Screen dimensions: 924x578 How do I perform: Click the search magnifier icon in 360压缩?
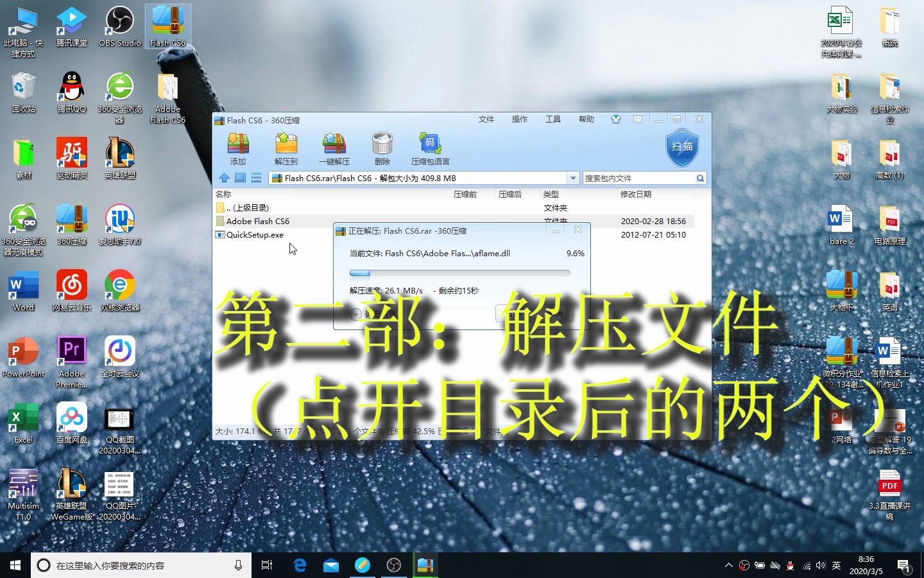pyautogui.click(x=700, y=178)
